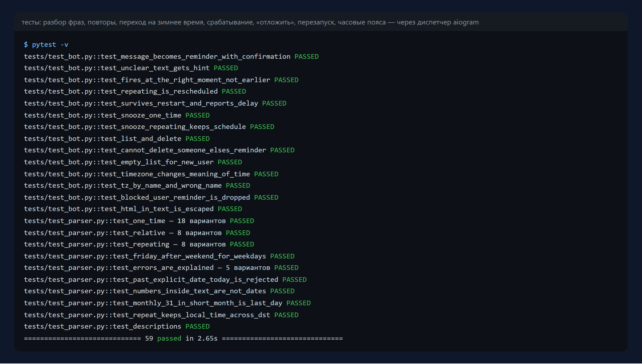Click the test_descriptions result line
642x364 pixels.
[x=117, y=326]
